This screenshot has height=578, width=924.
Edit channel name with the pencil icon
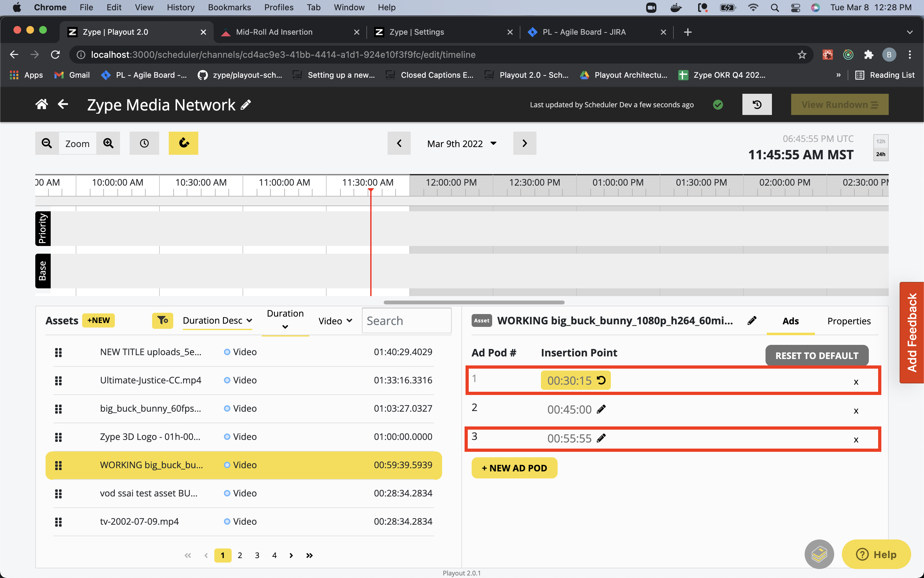coord(246,105)
